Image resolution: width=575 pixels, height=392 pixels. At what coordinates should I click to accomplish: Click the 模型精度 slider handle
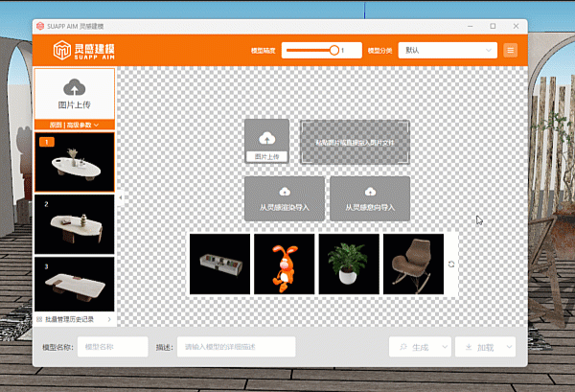pos(334,50)
